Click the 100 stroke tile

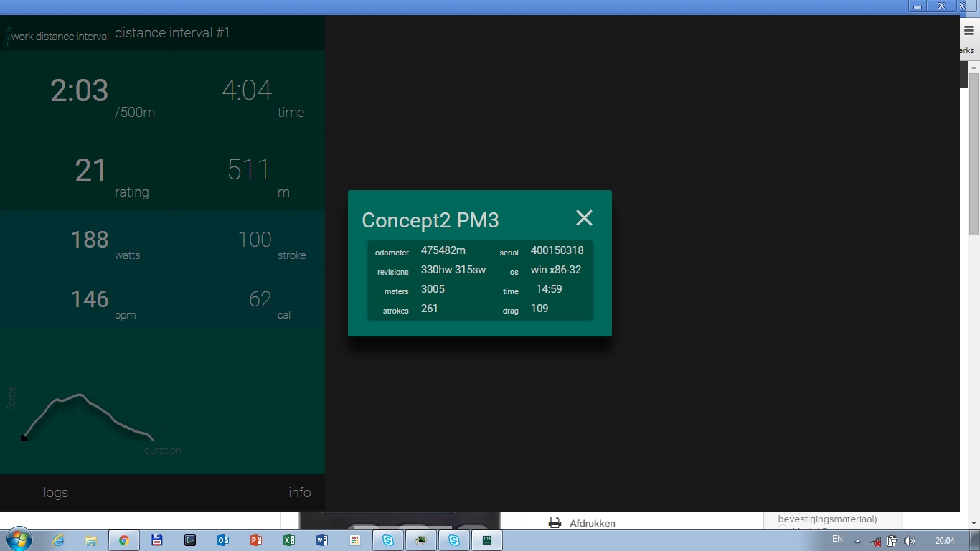click(248, 240)
